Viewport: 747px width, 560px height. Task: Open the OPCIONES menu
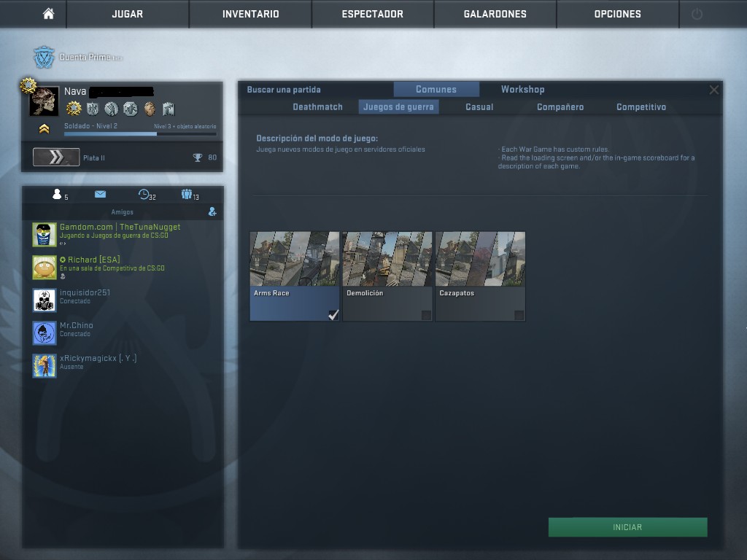(617, 14)
